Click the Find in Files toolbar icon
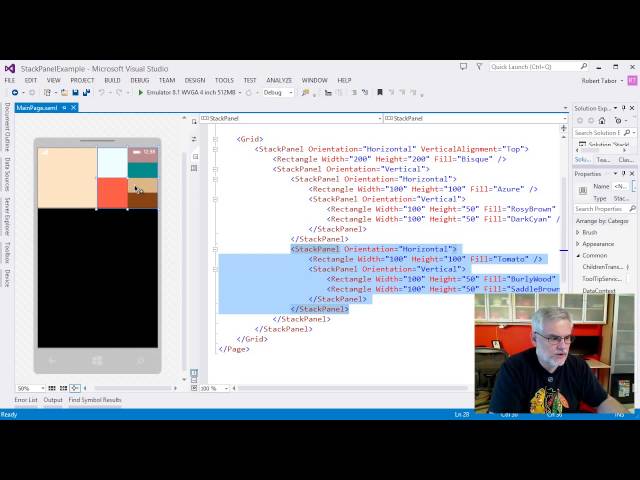 click(x=305, y=93)
